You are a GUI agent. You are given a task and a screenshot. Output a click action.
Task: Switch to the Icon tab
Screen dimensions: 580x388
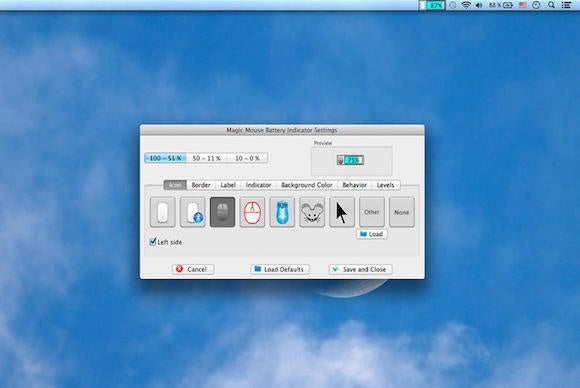(x=175, y=185)
